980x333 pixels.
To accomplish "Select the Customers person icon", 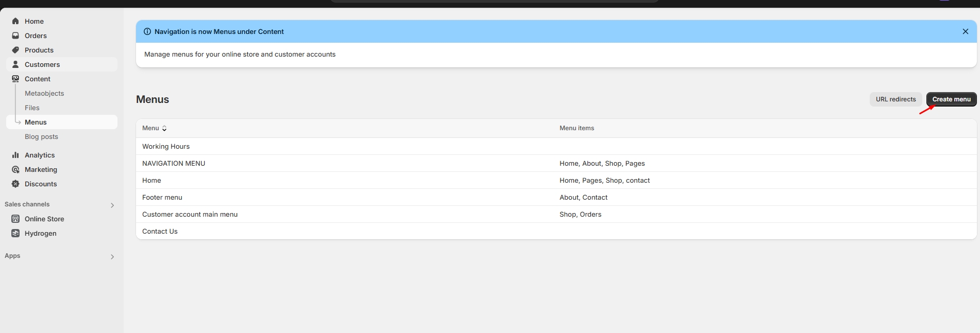I will 15,64.
